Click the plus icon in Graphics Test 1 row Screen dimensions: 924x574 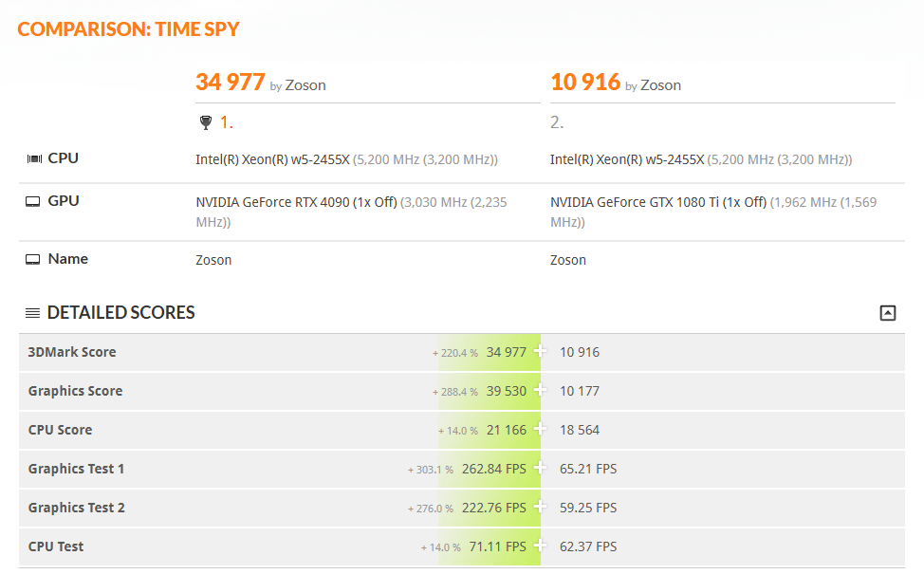pos(541,469)
